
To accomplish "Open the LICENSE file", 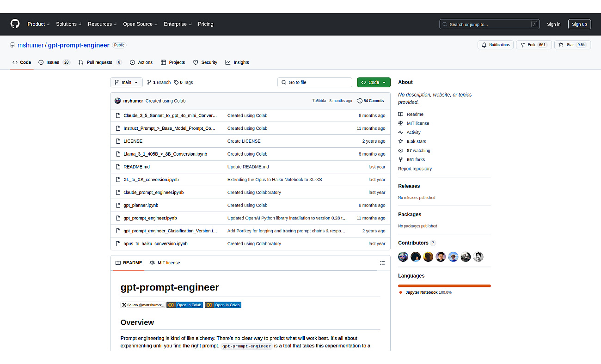I will (133, 141).
